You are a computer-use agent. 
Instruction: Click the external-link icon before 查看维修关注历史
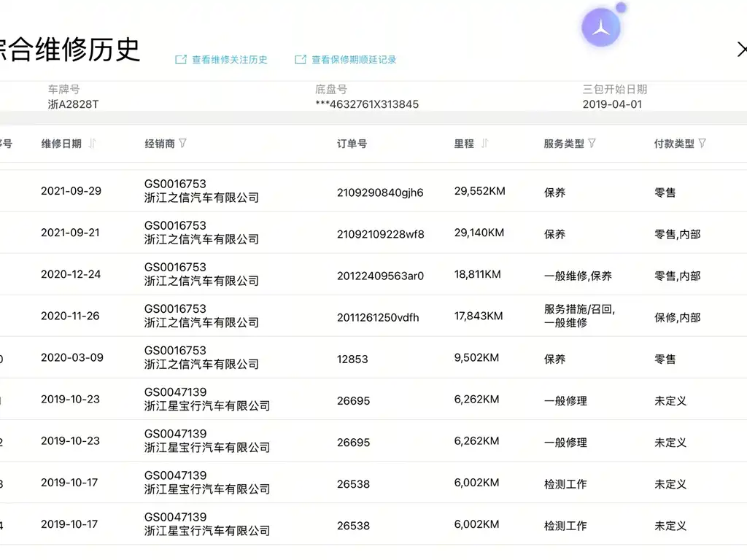click(181, 60)
